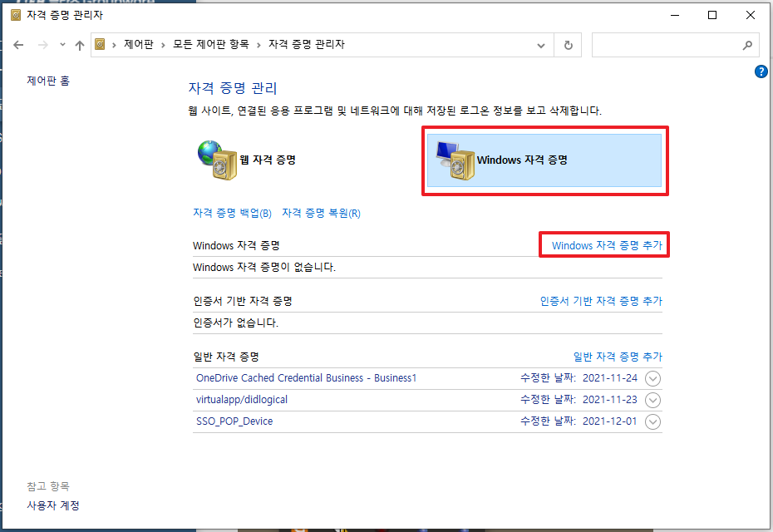
Task: Open 자격 증명 복원(R) link
Action: [321, 214]
